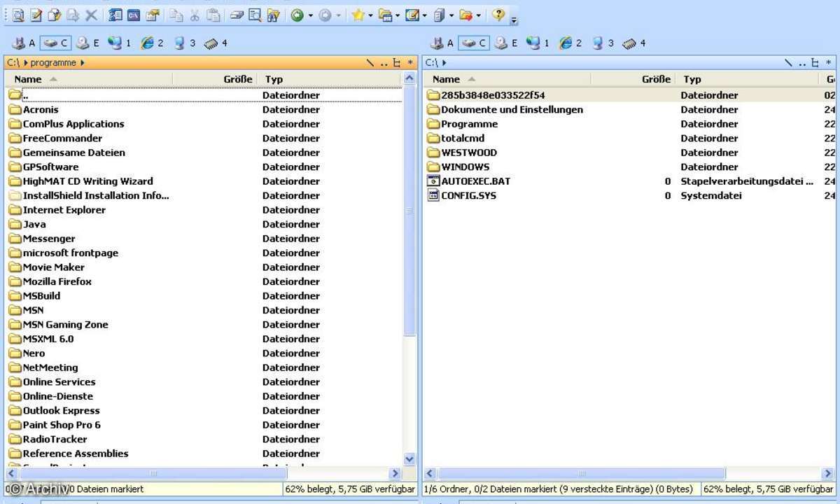The height and width of the screenshot is (504, 840).
Task: Open location 3 in left pane
Action: (184, 43)
